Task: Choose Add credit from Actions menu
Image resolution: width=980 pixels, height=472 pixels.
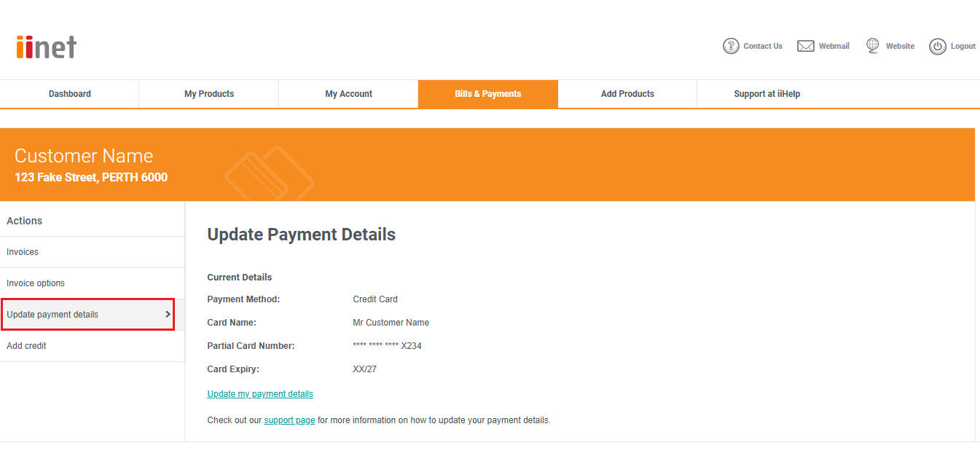Action: coord(26,346)
